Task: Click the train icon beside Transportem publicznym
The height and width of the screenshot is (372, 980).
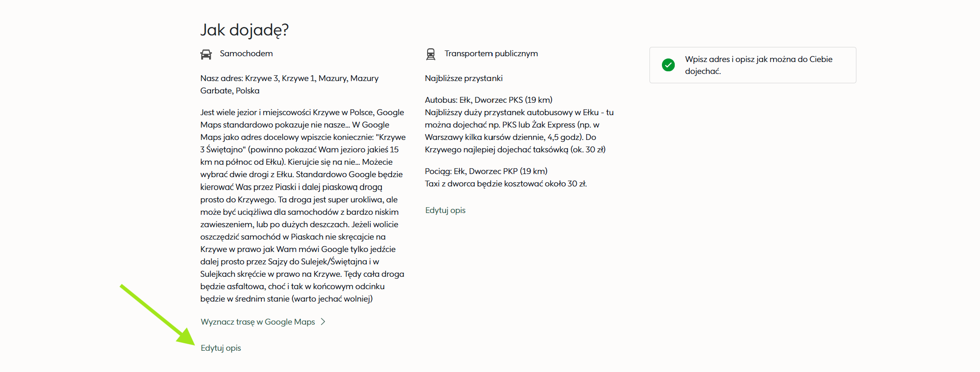Action: (x=431, y=54)
